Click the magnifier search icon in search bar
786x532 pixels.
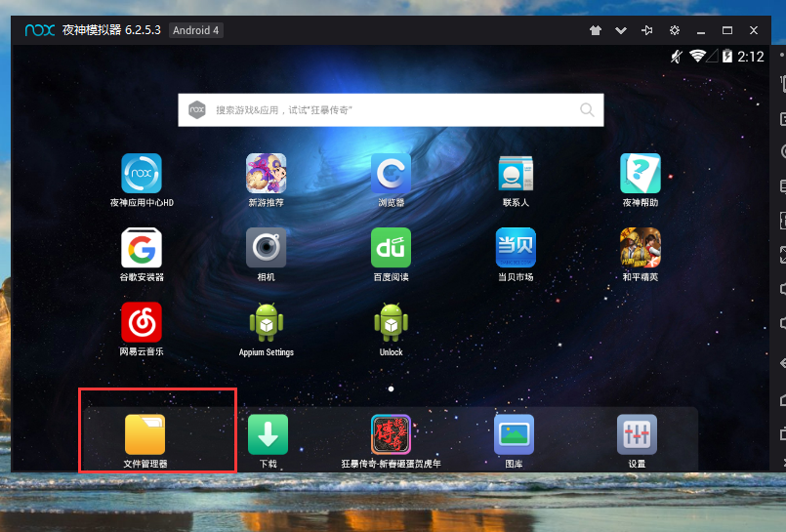[x=587, y=109]
